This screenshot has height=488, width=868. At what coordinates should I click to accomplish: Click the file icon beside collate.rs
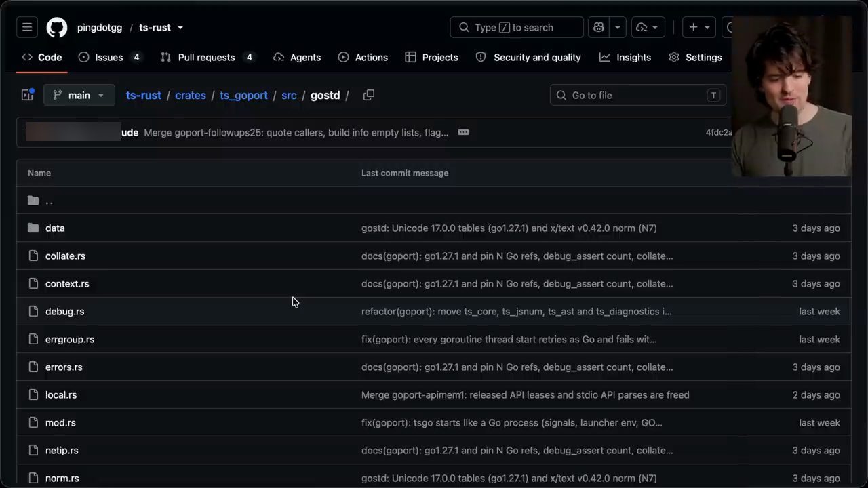tap(33, 256)
